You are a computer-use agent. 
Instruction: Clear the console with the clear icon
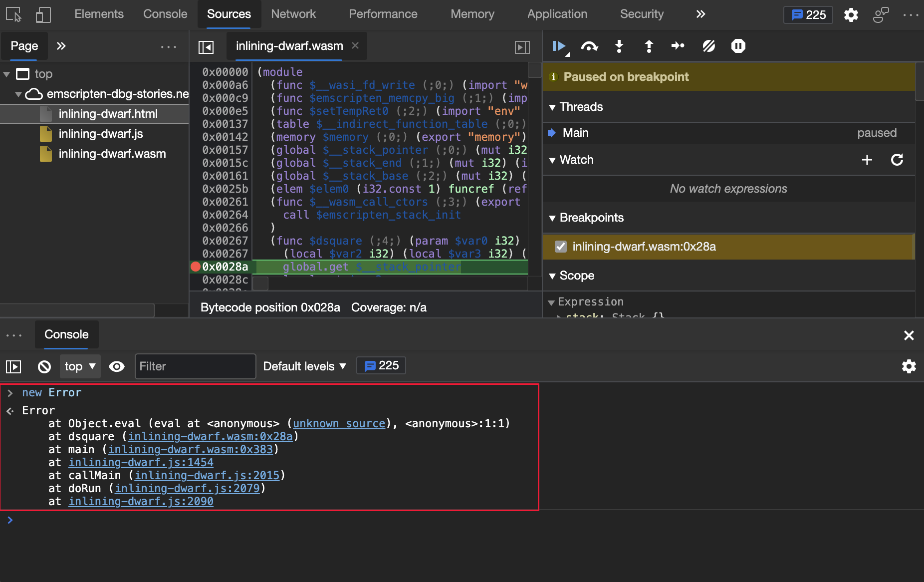point(44,366)
